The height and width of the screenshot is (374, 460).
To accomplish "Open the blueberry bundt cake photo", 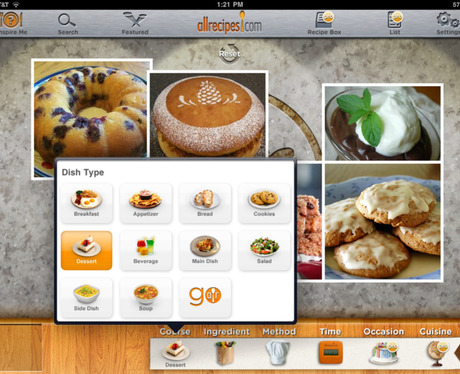I will coord(92,110).
